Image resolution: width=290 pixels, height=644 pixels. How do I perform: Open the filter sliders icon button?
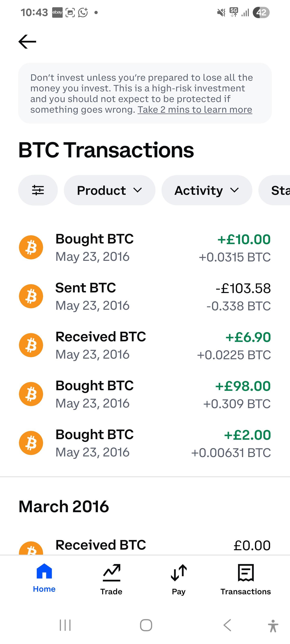click(x=38, y=190)
